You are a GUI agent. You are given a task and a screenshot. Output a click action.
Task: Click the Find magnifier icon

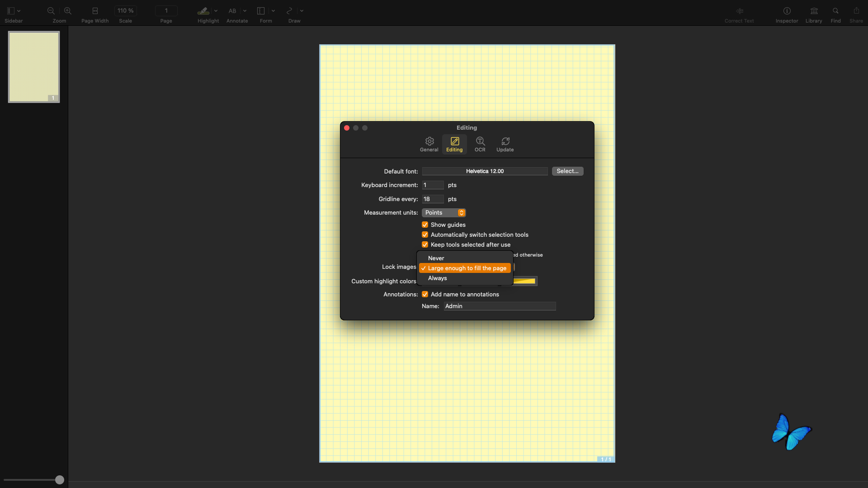[x=835, y=11]
